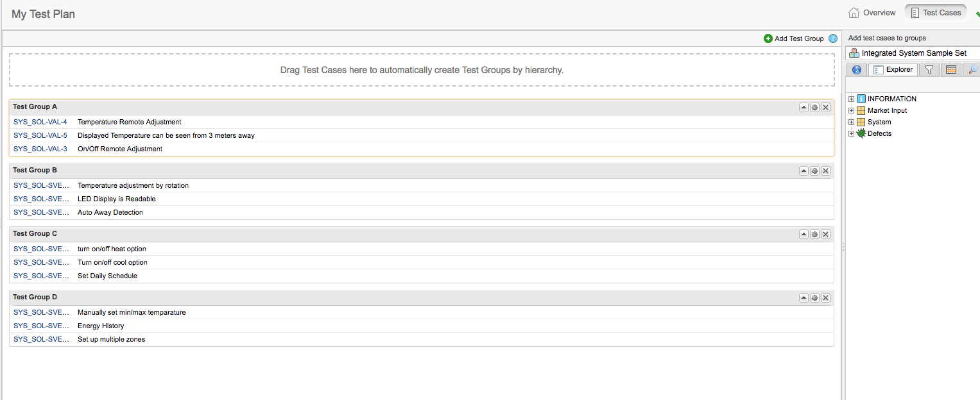980x400 pixels.
Task: Open settings gear for Test Group D
Action: (814, 298)
